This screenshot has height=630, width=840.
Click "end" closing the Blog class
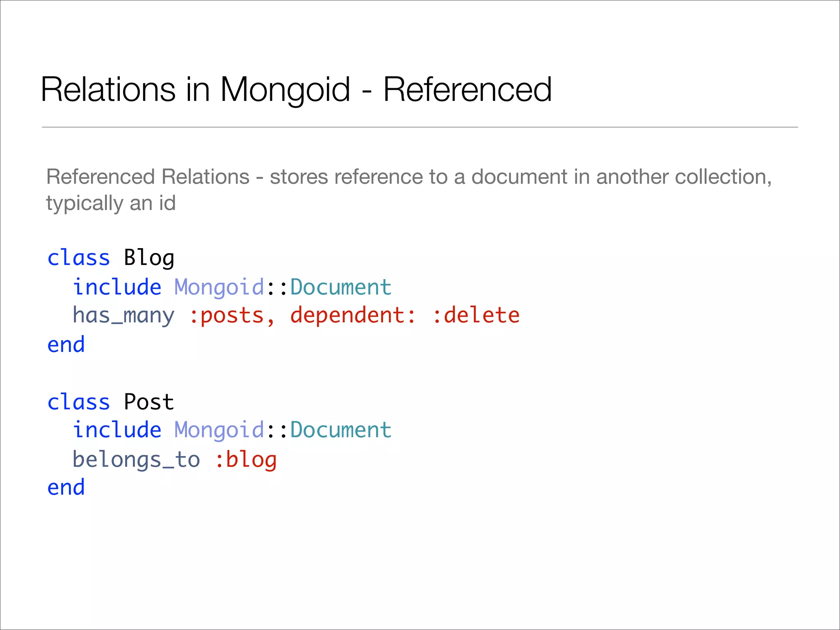[x=66, y=344]
